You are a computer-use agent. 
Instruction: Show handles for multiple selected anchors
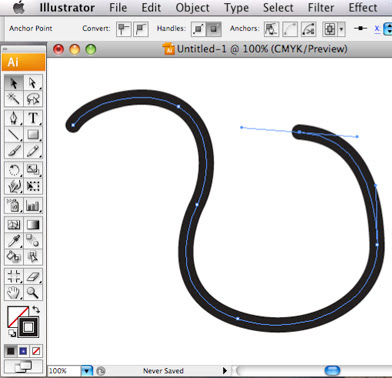point(198,29)
